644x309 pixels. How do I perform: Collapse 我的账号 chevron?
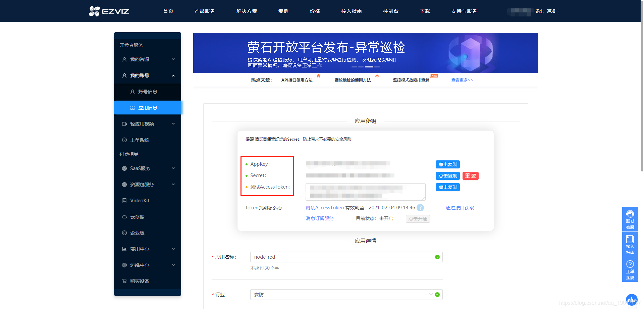point(173,75)
